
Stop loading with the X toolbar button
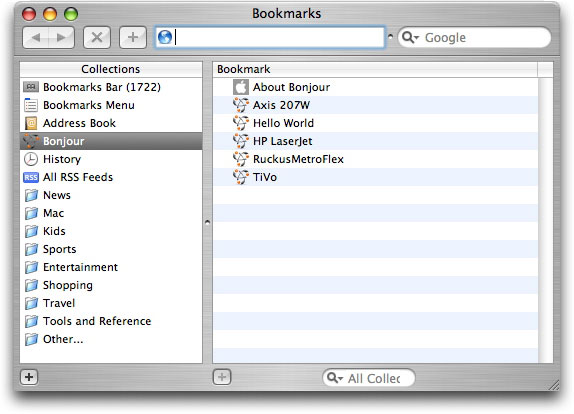pyautogui.click(x=97, y=37)
